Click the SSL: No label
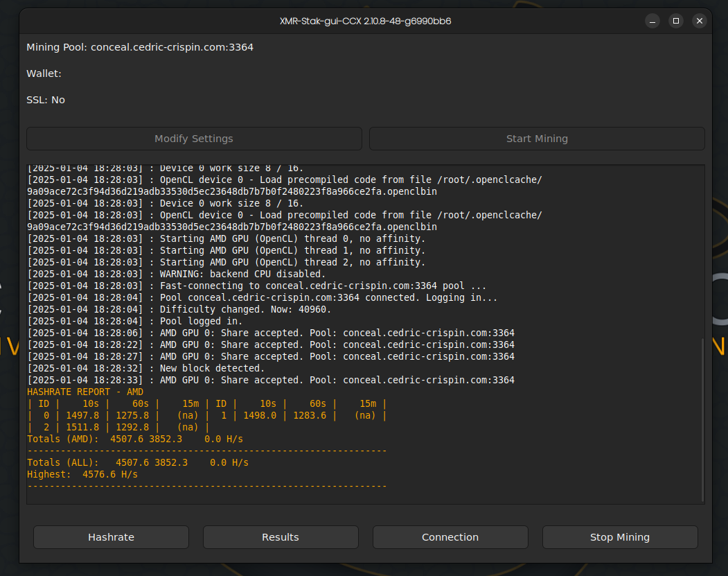This screenshot has height=576, width=728. coord(46,100)
